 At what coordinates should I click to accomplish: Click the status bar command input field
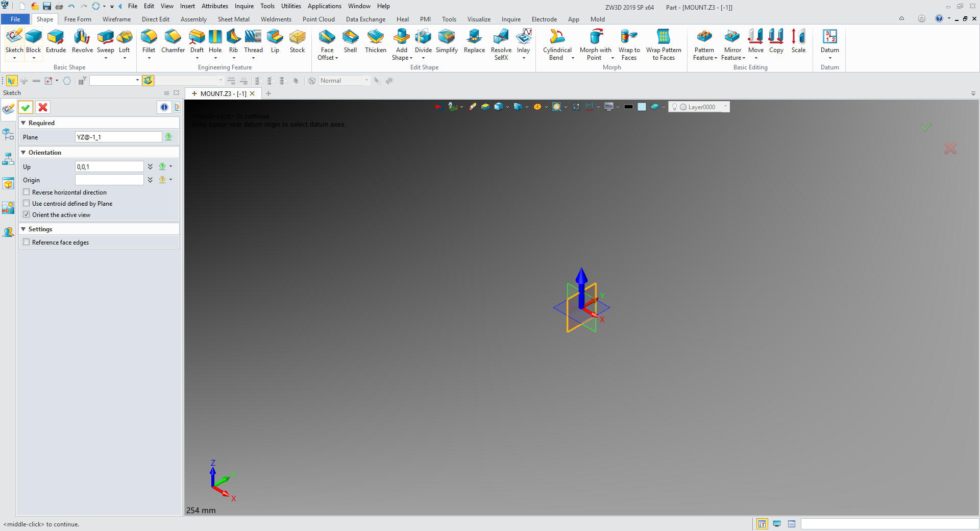pos(889,524)
